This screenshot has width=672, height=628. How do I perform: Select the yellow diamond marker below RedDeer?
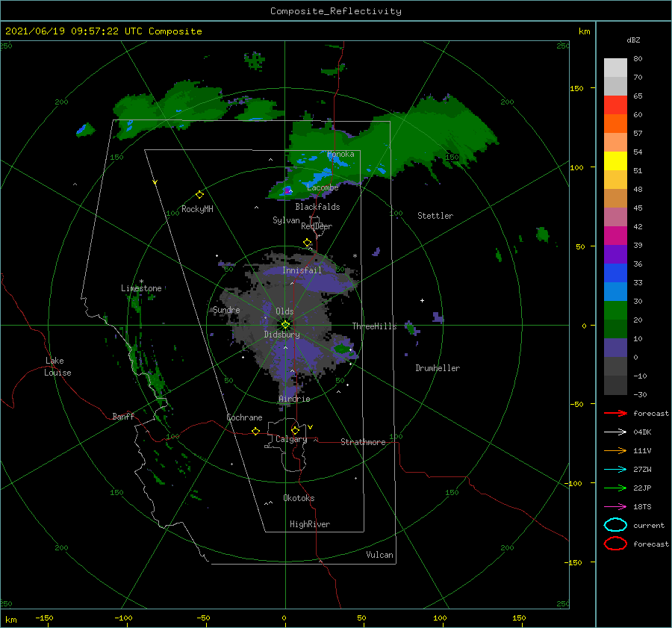308,243
